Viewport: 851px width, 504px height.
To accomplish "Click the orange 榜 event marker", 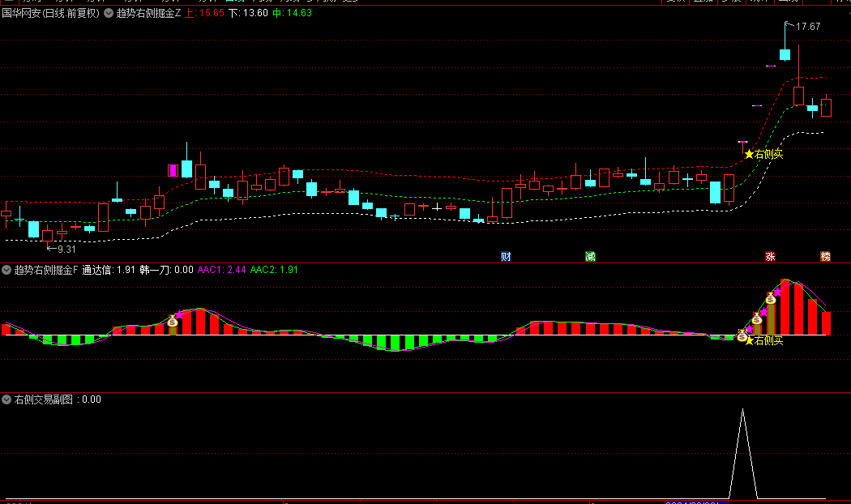I will [826, 257].
